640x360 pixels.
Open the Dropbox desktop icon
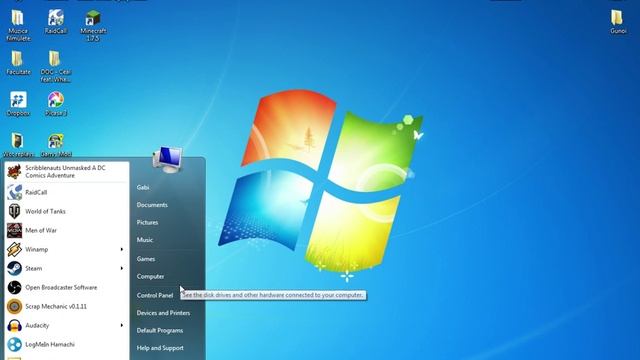point(18,104)
